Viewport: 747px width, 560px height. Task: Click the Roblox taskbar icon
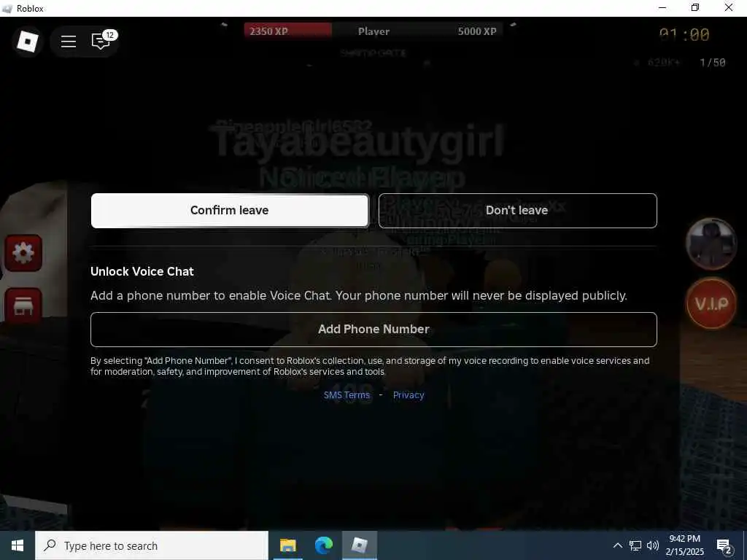coord(360,545)
